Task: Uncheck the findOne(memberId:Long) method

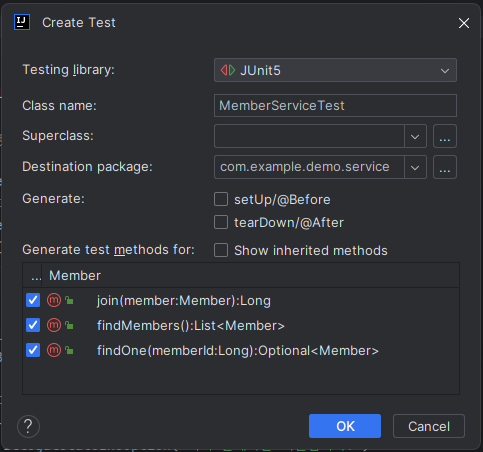Action: (x=33, y=350)
